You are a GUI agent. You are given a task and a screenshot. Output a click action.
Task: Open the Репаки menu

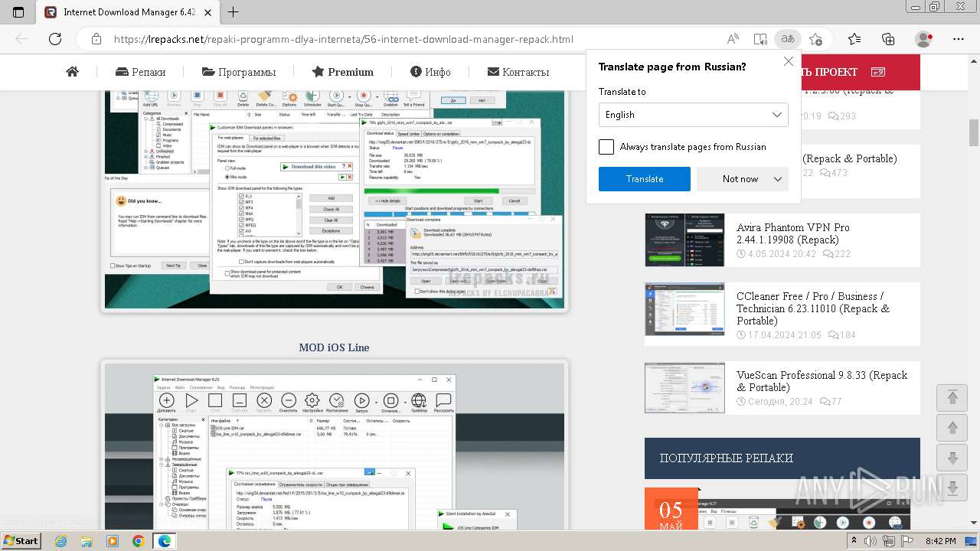[x=140, y=72]
